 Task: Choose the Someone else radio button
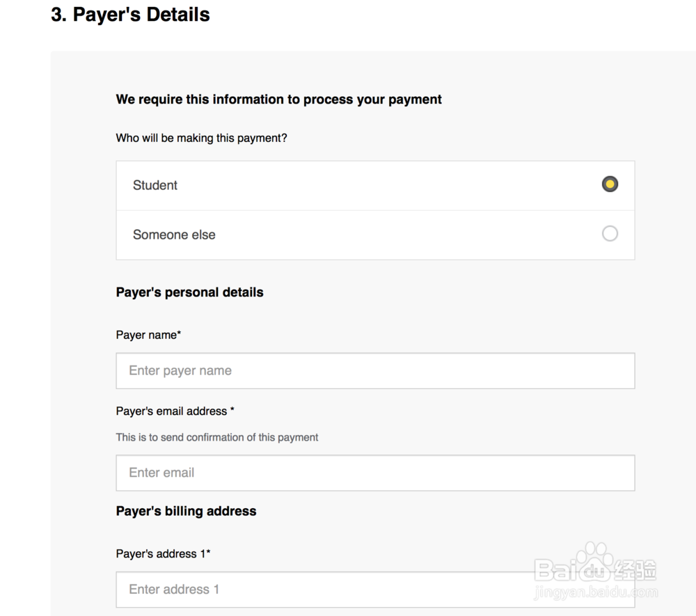610,234
